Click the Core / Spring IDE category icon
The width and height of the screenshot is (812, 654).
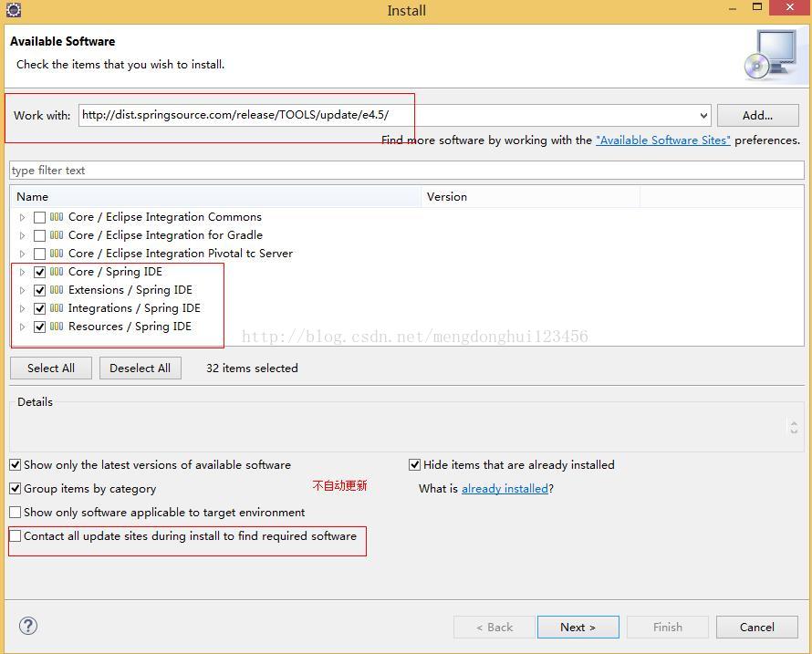coord(57,271)
